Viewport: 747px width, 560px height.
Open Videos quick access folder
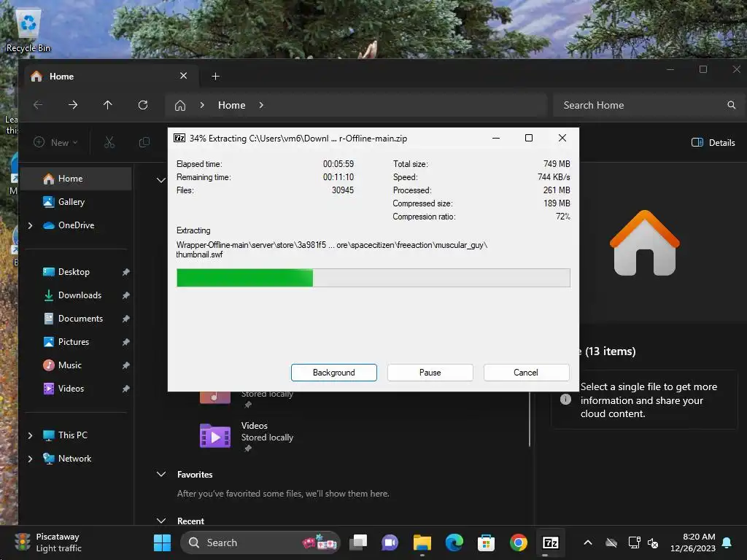pos(71,389)
